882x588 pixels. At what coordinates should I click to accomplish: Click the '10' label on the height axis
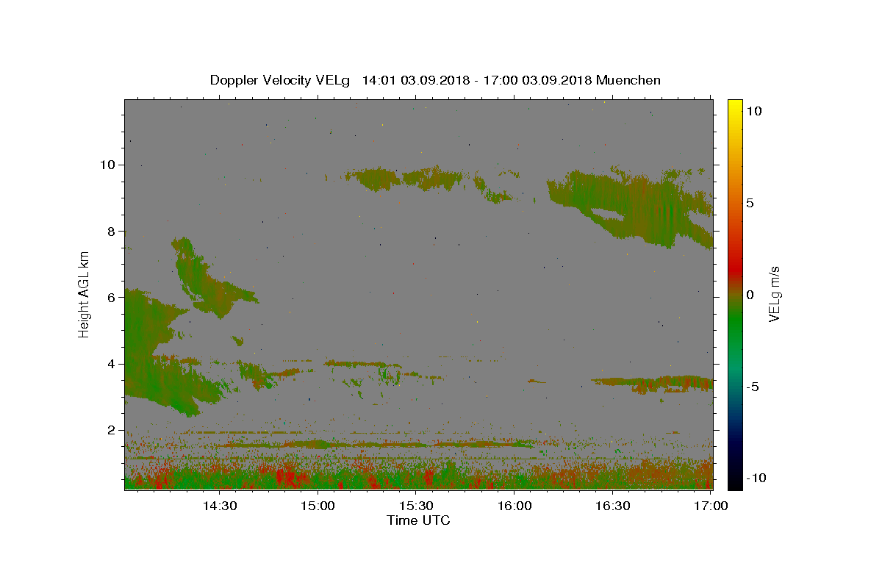pyautogui.click(x=110, y=165)
